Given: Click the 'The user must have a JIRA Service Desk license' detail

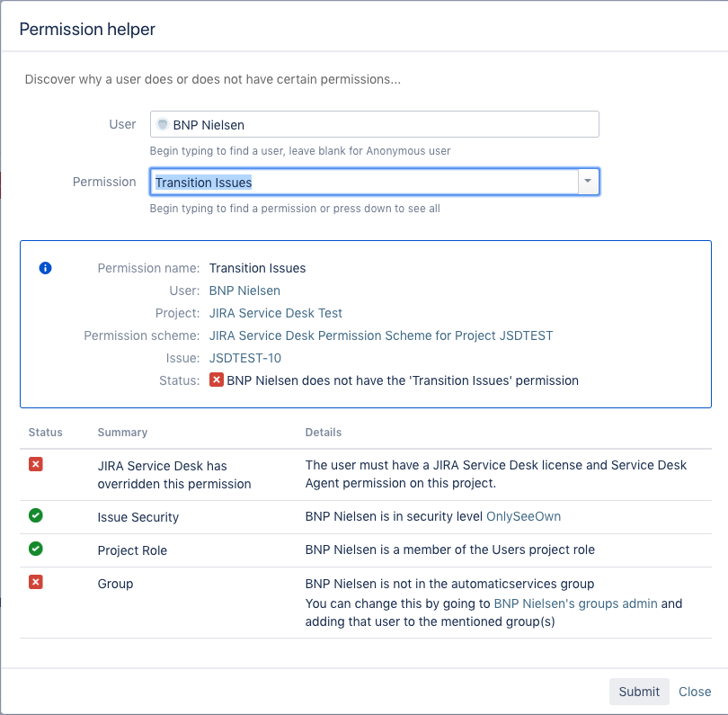Looking at the screenshot, I should point(496,474).
